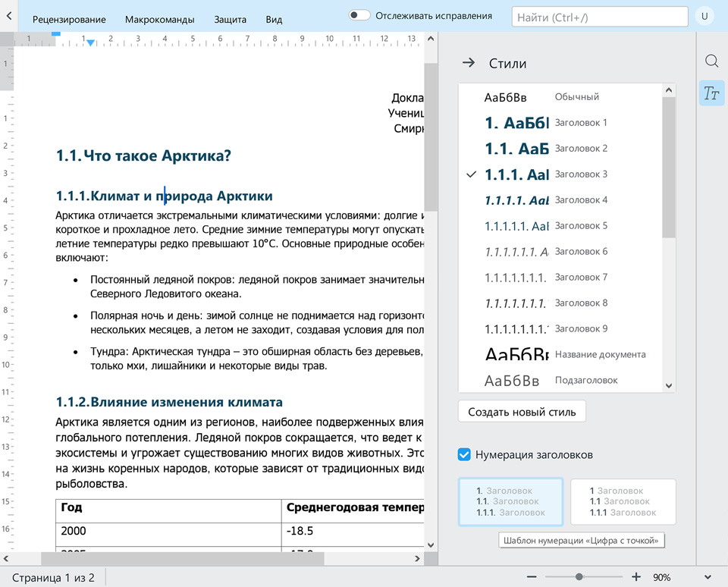Click the Найти search field

tap(599, 17)
